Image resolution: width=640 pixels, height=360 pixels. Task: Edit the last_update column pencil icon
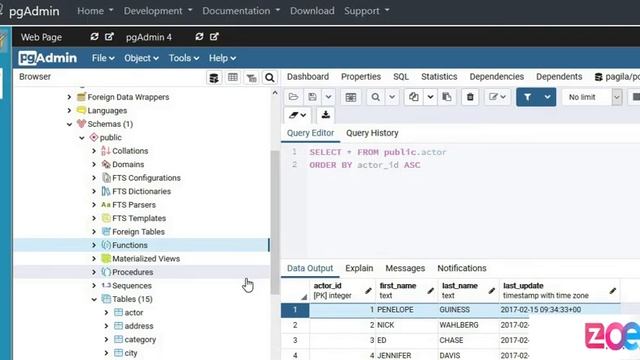[613, 291]
